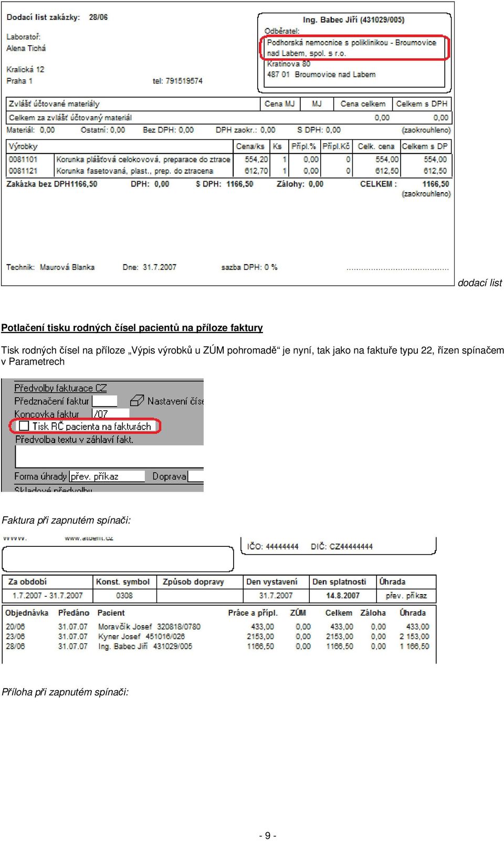Screen dimensions: 504x841
Task: Click product code 0081101
Action: tap(23, 159)
